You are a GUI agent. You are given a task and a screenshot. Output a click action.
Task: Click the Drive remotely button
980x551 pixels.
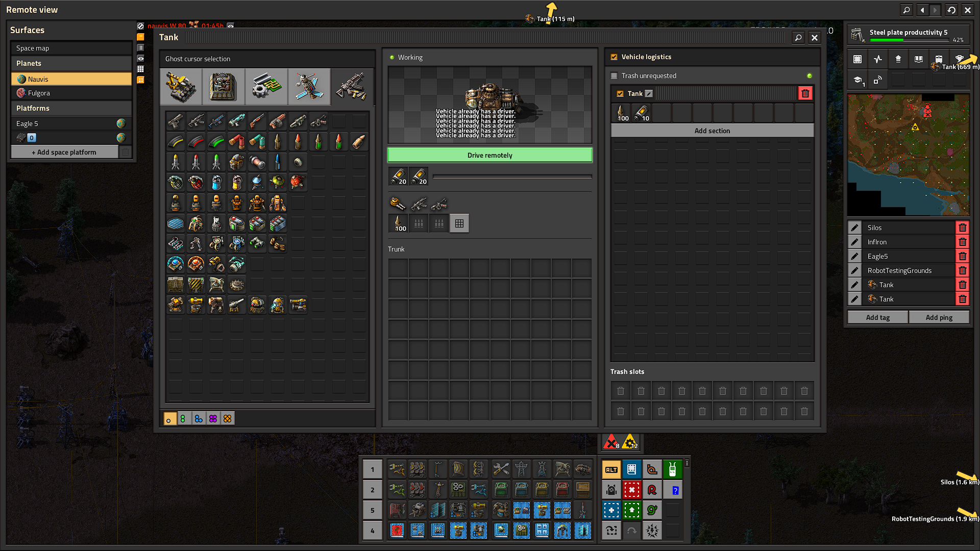(489, 155)
